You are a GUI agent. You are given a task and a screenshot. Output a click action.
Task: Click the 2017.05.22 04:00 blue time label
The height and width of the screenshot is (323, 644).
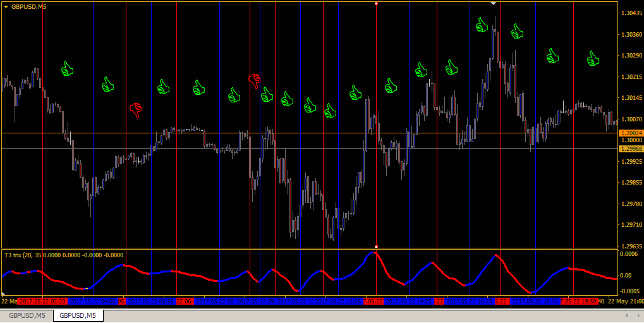click(x=94, y=302)
